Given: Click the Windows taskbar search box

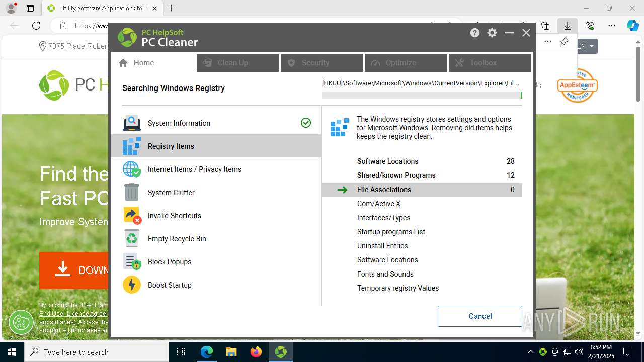Looking at the screenshot, I should 97,352.
